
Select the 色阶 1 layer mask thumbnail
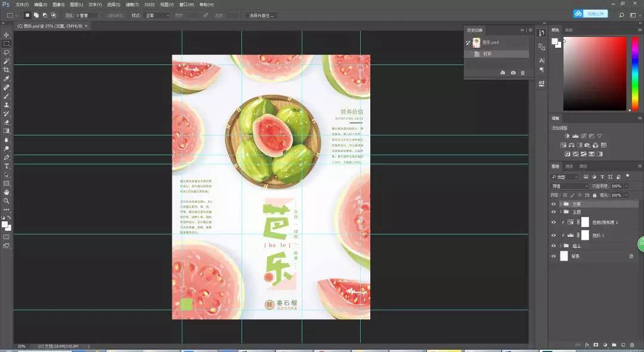(x=585, y=235)
